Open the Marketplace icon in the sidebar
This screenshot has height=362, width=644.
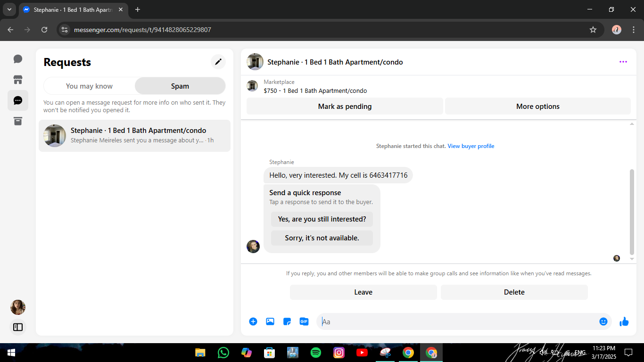(18, 80)
